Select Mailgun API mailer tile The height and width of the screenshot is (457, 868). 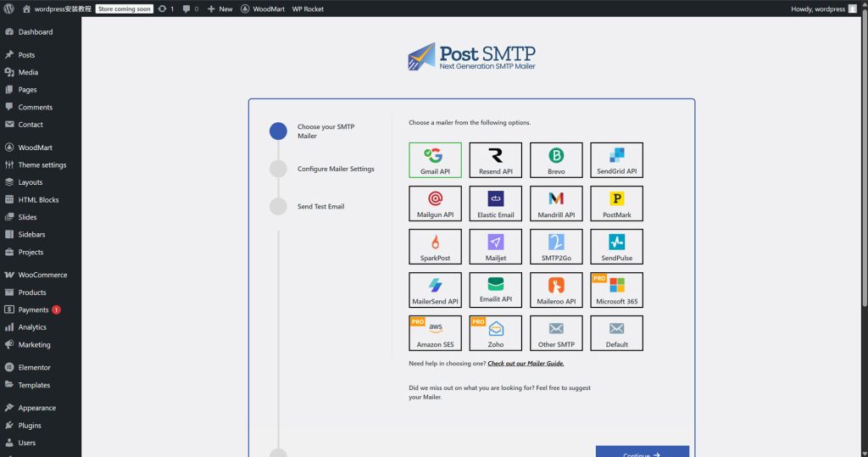point(435,203)
